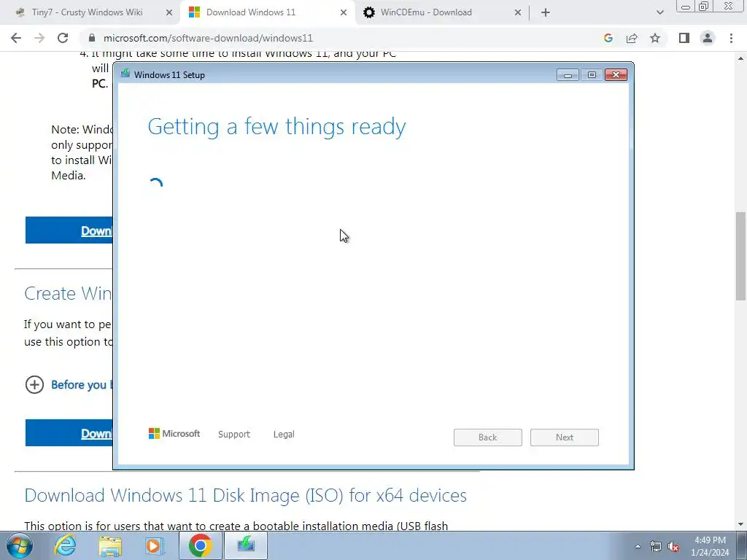Close the Tiny7 - Crusty Windows Wiki tab

click(169, 12)
